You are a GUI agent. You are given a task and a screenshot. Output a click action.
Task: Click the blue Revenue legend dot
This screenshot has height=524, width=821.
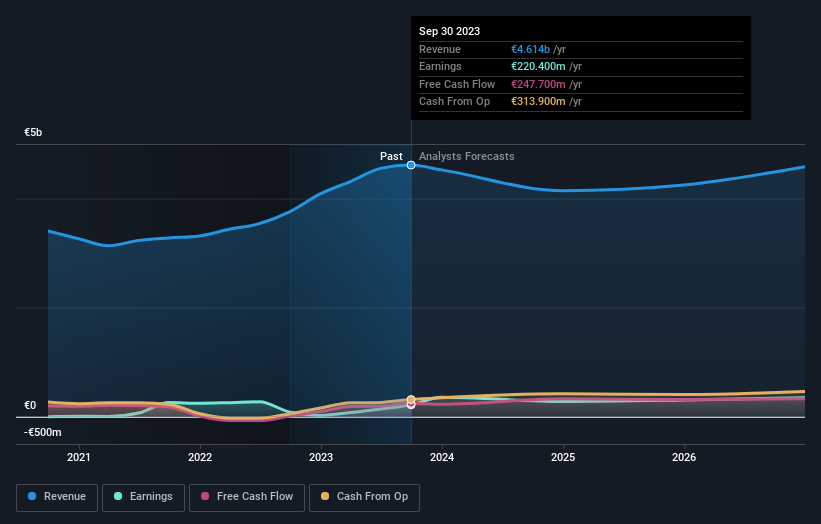tap(32, 496)
